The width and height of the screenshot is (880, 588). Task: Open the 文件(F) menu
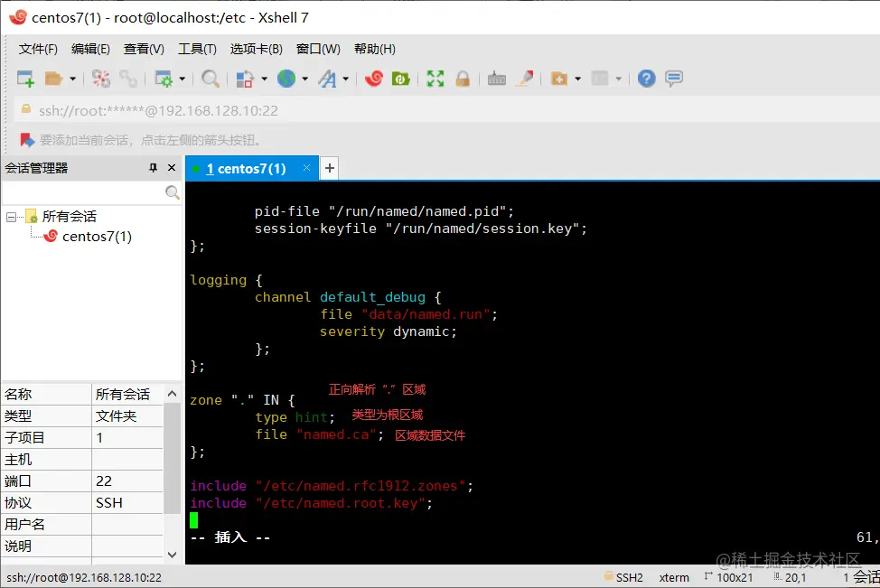pyautogui.click(x=38, y=50)
